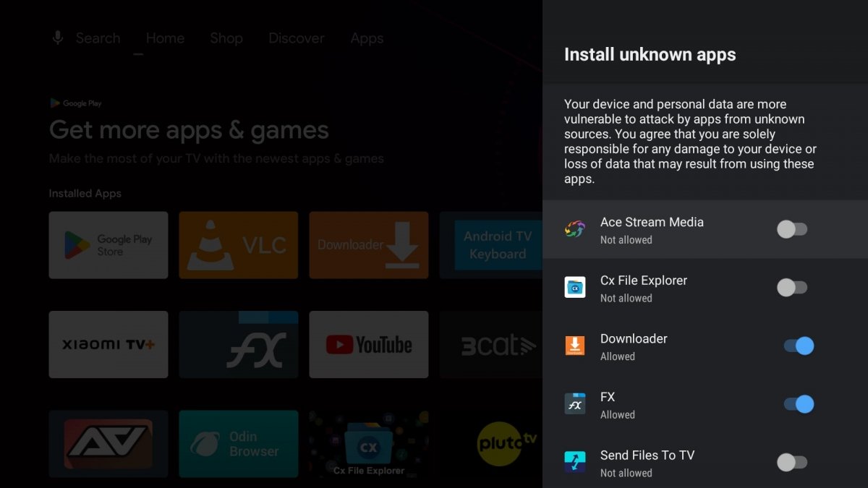
Task: Click the Send Files To TV icon
Action: coord(575,463)
